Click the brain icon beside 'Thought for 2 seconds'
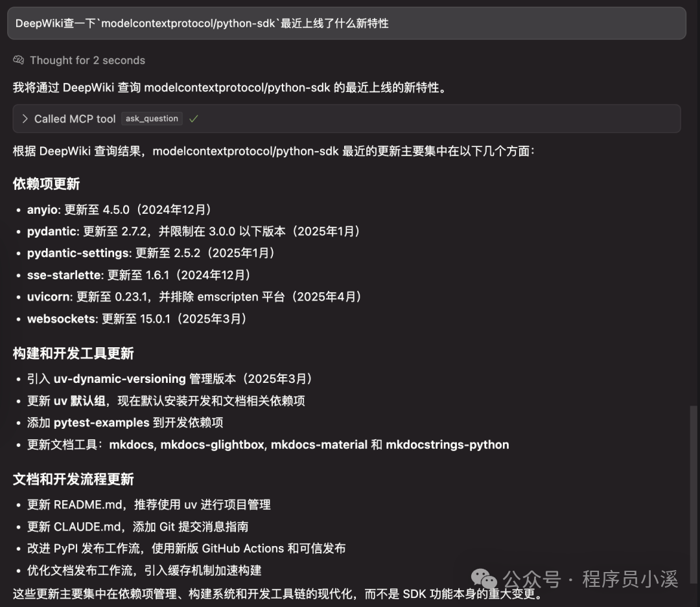 pyautogui.click(x=17, y=60)
